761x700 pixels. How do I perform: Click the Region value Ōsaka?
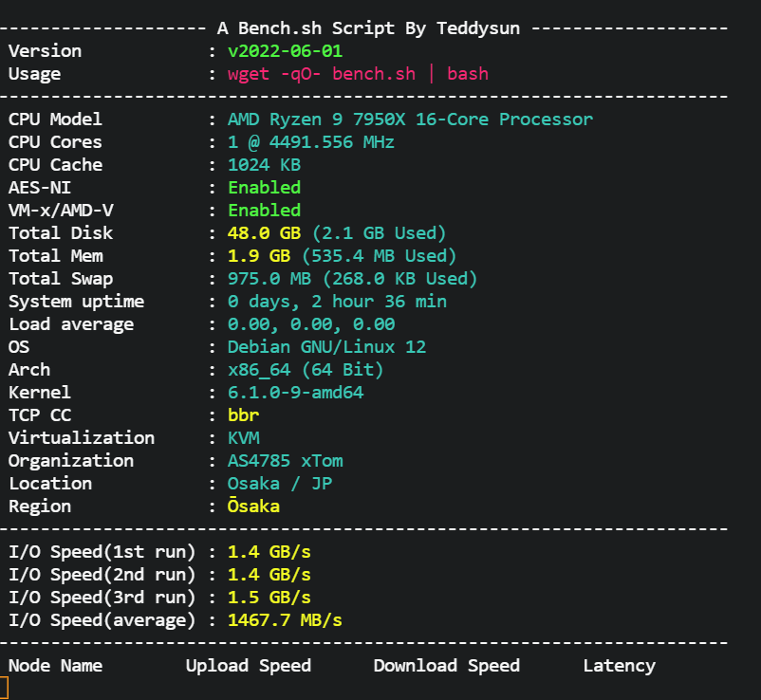253,506
